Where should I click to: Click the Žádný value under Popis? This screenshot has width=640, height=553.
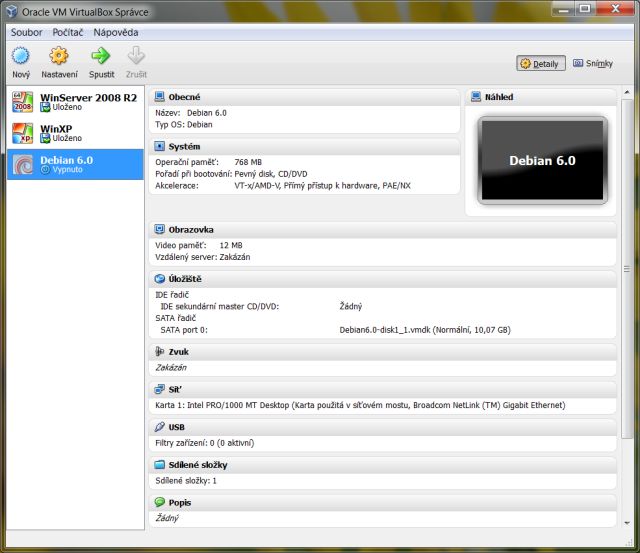(167, 518)
